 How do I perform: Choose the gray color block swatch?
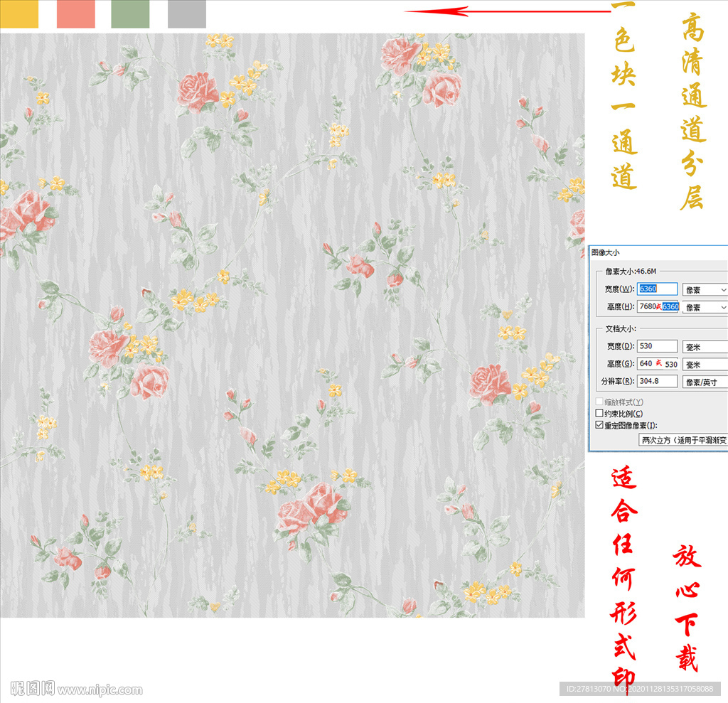tap(186, 14)
